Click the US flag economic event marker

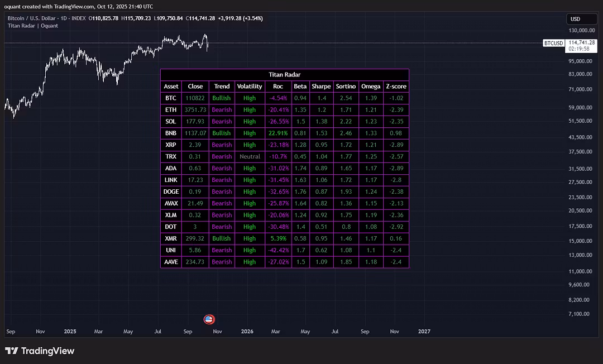click(x=209, y=319)
